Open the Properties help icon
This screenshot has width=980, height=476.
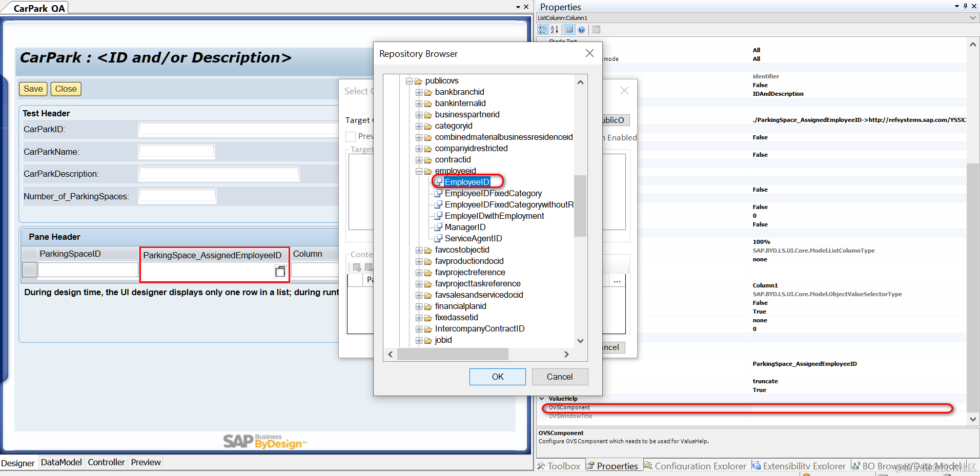pyautogui.click(x=581, y=30)
